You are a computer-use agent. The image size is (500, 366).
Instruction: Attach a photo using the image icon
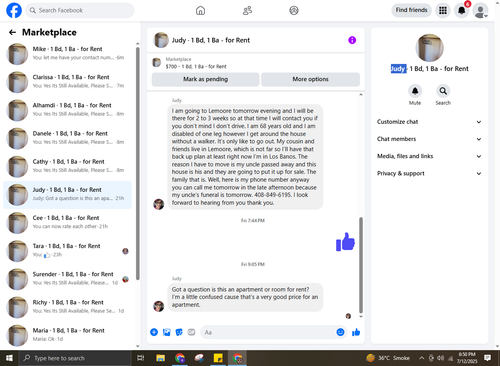pos(167,332)
